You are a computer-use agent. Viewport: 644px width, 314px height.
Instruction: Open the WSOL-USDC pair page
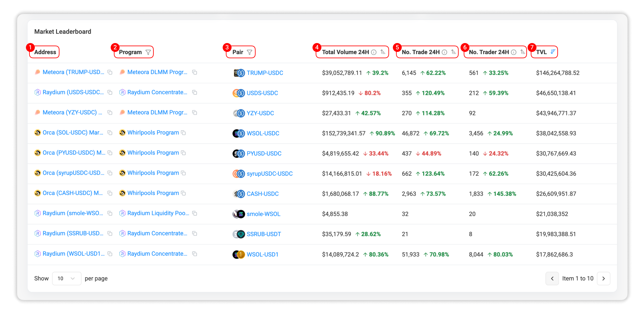[x=263, y=133]
